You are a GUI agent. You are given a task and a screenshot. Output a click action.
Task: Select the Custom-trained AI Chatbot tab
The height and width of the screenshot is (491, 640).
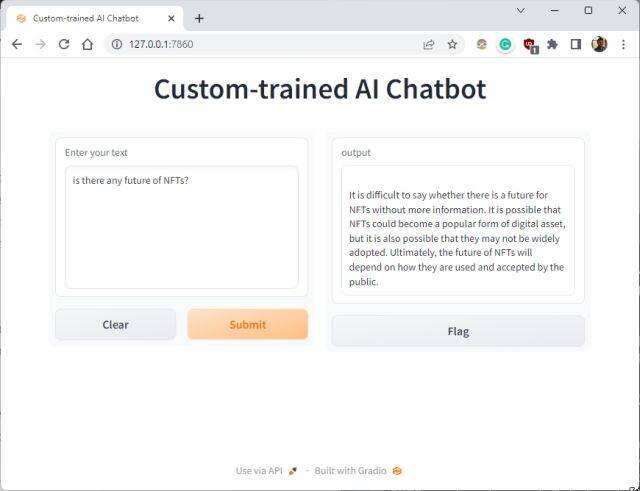[96, 18]
